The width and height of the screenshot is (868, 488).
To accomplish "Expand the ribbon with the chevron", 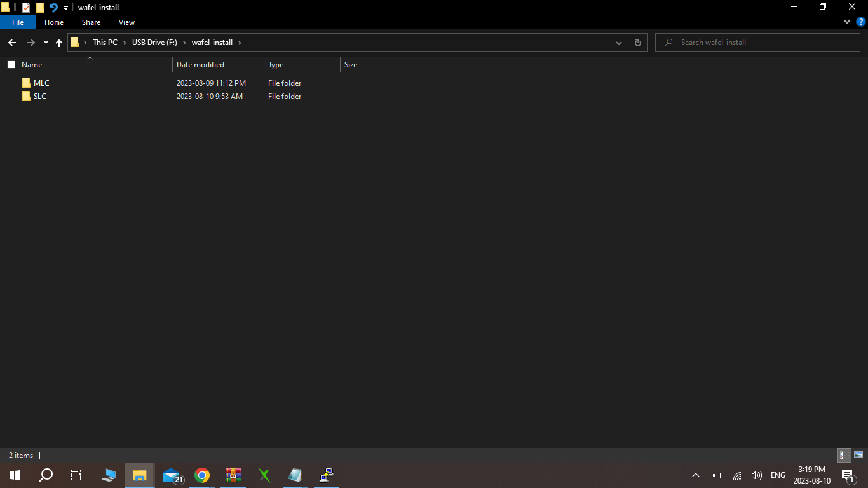I will point(847,22).
